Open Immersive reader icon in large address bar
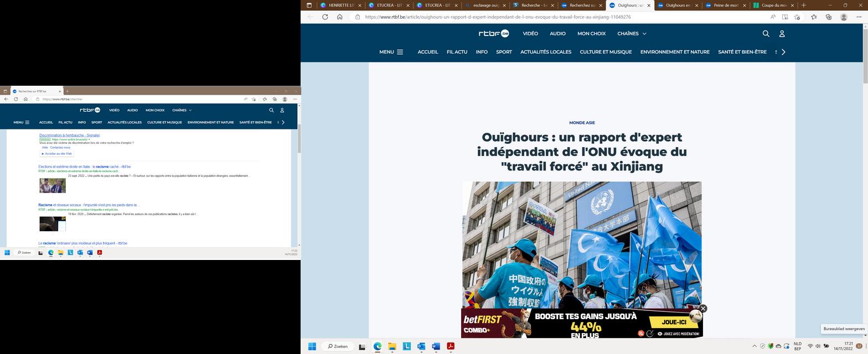 [785, 17]
